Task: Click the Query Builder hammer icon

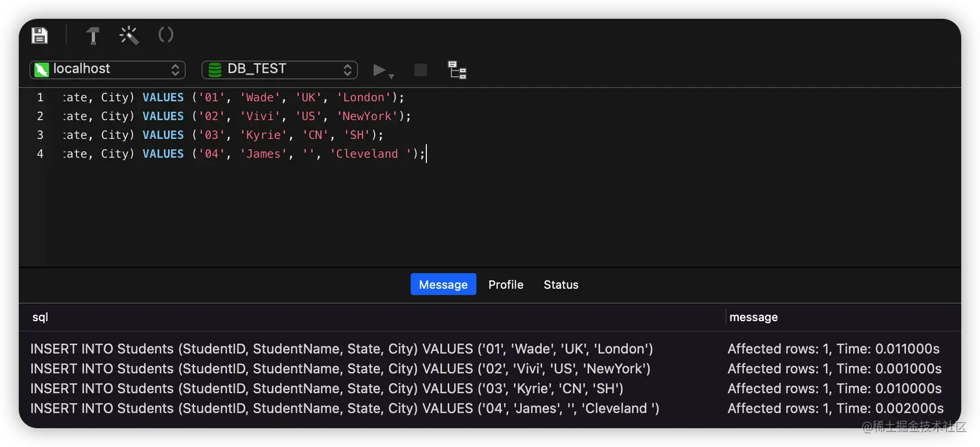Action: point(93,35)
